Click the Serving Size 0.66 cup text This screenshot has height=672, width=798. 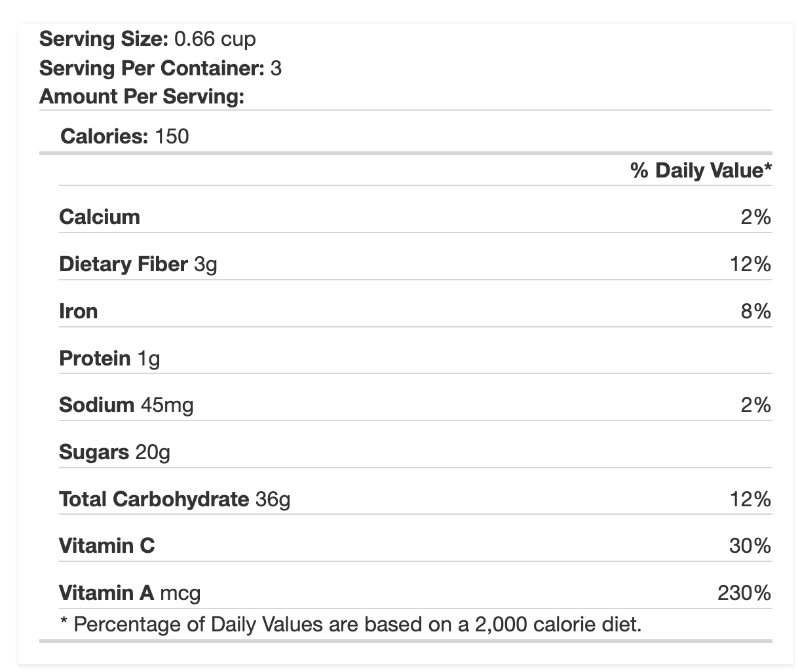pyautogui.click(x=147, y=39)
